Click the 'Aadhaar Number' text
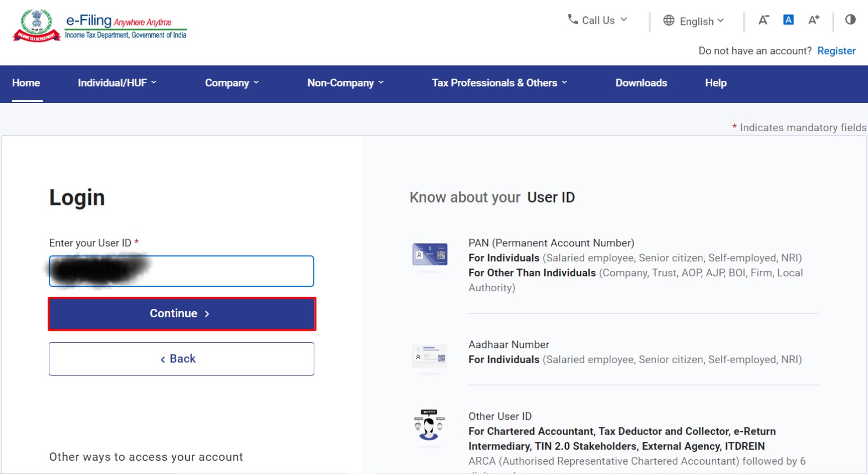The image size is (868, 474). (509, 344)
